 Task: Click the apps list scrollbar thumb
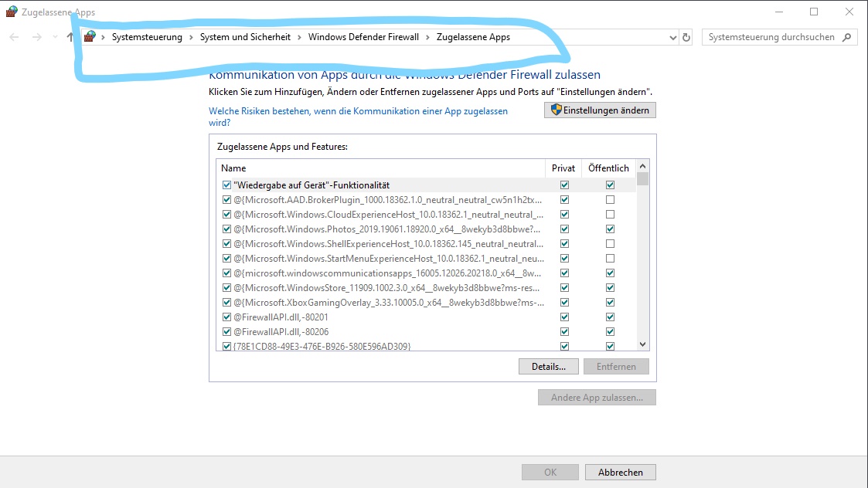click(642, 178)
